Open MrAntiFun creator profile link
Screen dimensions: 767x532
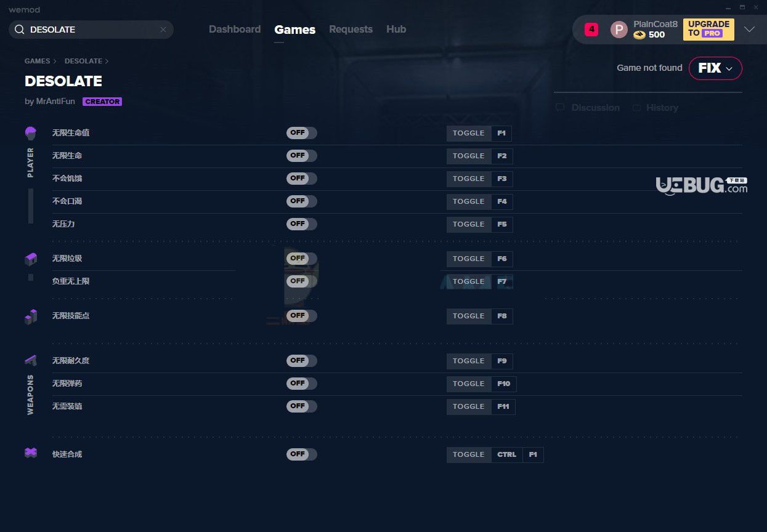click(57, 102)
